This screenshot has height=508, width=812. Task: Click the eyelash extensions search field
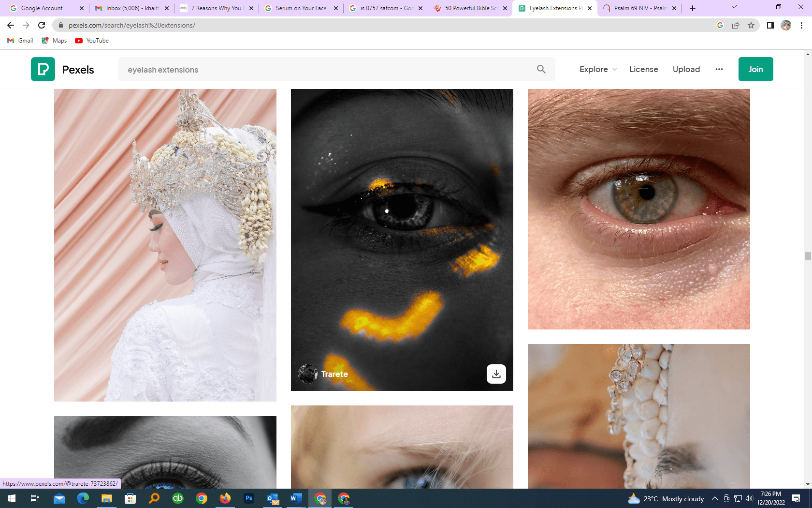coord(324,70)
